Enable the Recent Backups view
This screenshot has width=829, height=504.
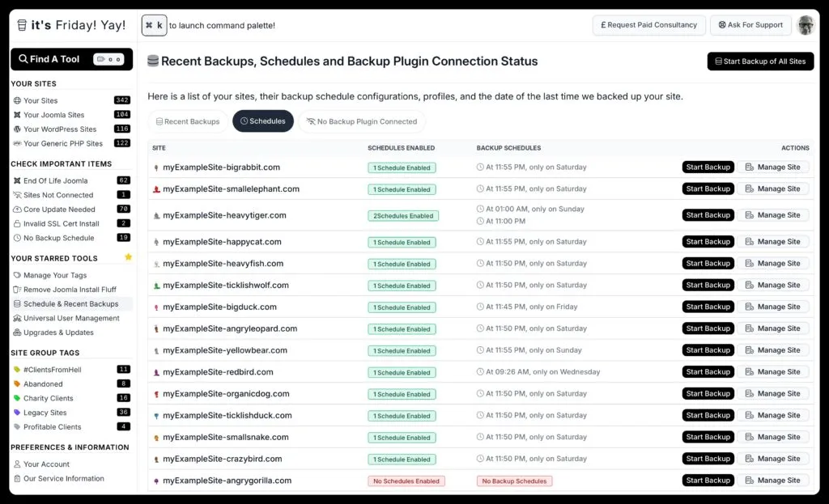188,121
